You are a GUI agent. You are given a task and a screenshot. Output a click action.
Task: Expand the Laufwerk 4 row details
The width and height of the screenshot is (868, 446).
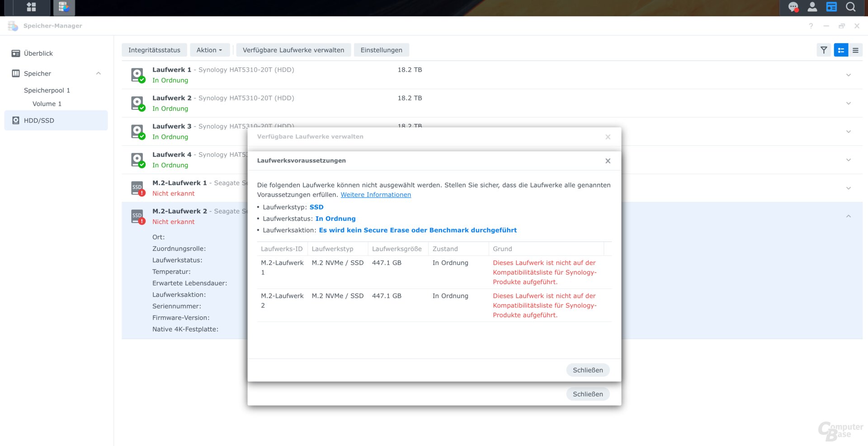(x=849, y=160)
